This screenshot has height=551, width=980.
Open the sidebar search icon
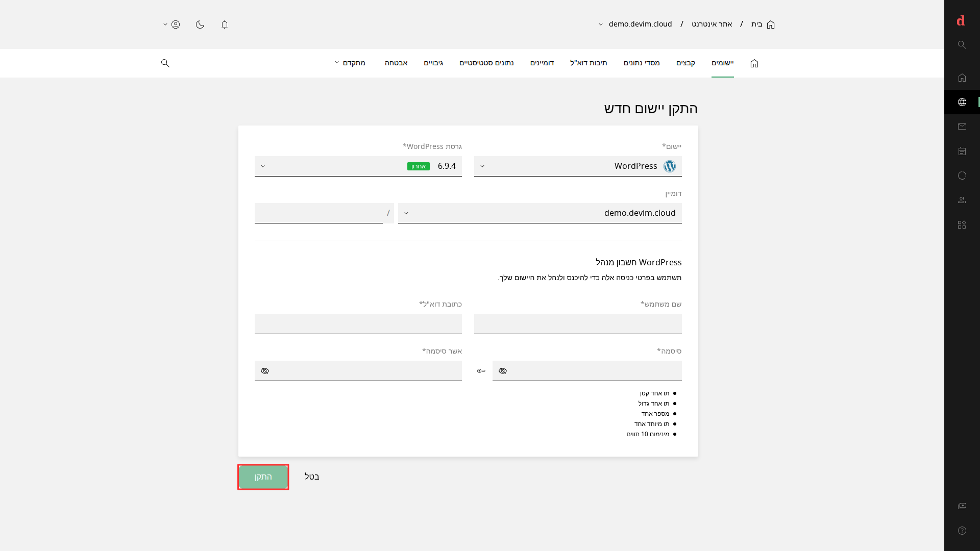pyautogui.click(x=962, y=45)
